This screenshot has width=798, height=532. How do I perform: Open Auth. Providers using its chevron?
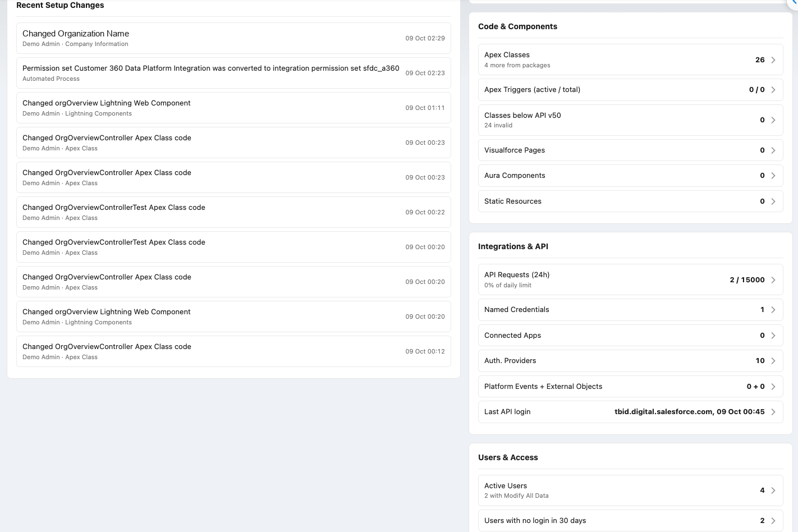[x=773, y=361]
